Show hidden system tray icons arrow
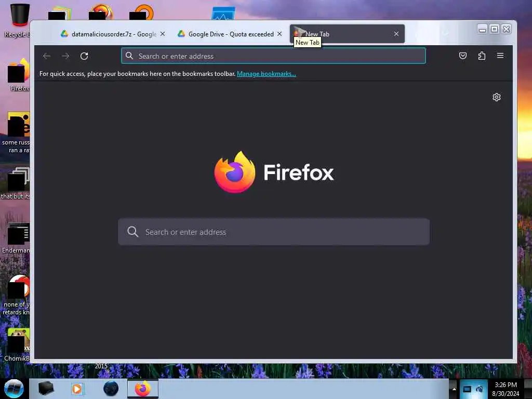 tap(454, 389)
